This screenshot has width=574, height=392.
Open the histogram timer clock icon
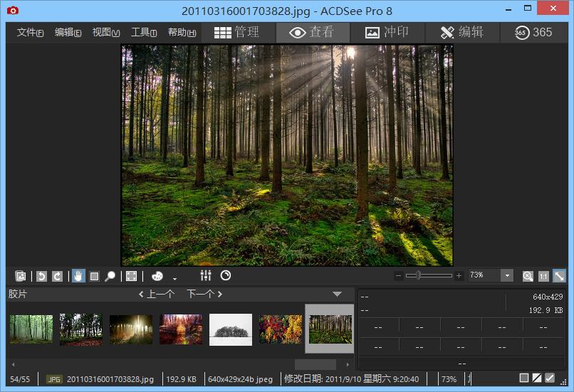(226, 276)
